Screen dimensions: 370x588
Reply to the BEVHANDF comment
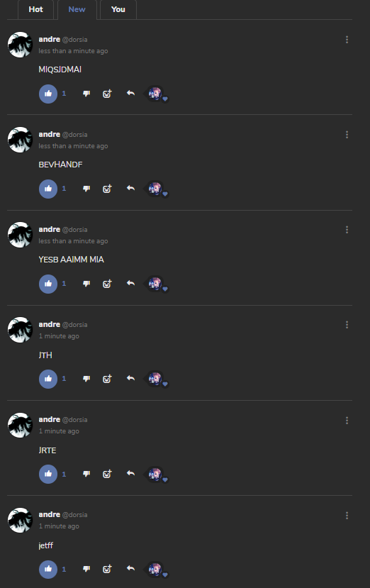(130, 188)
